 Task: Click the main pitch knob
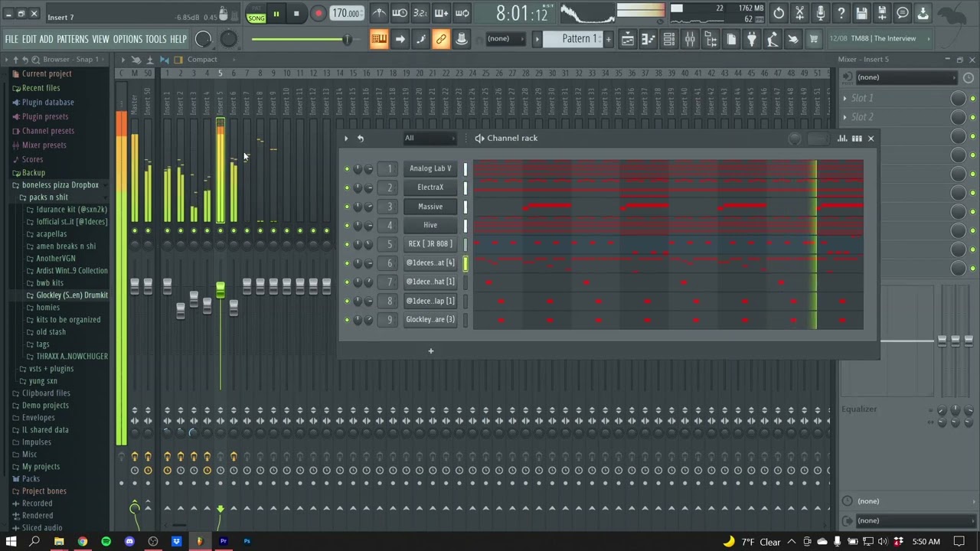(229, 39)
